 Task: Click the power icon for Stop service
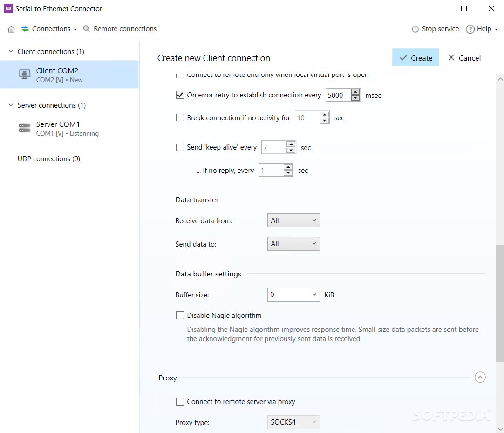[x=415, y=29]
